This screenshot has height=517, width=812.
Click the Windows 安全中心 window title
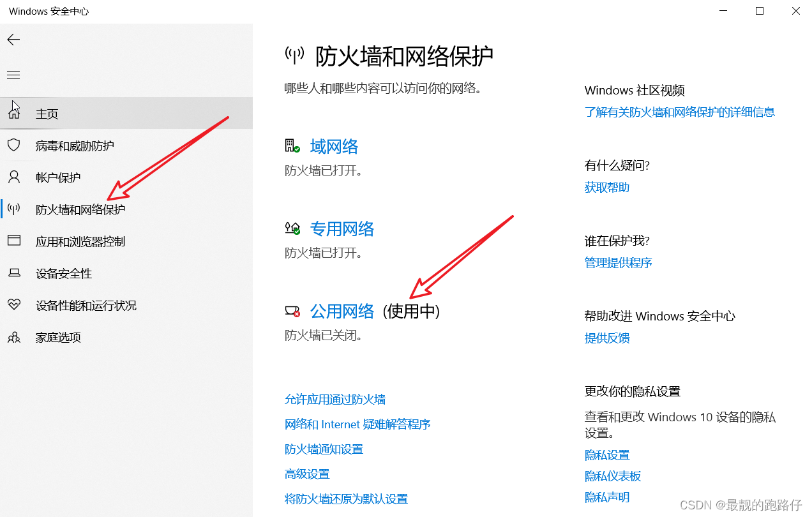pyautogui.click(x=49, y=11)
